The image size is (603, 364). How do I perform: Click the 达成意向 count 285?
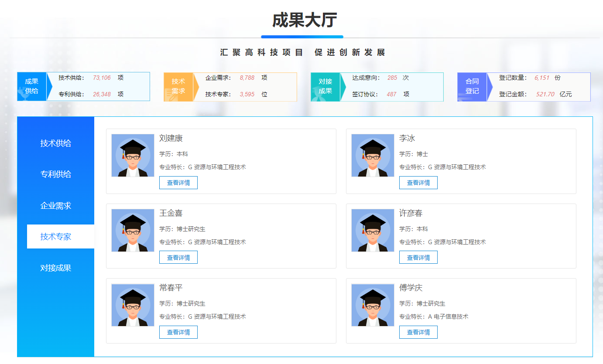(x=392, y=78)
